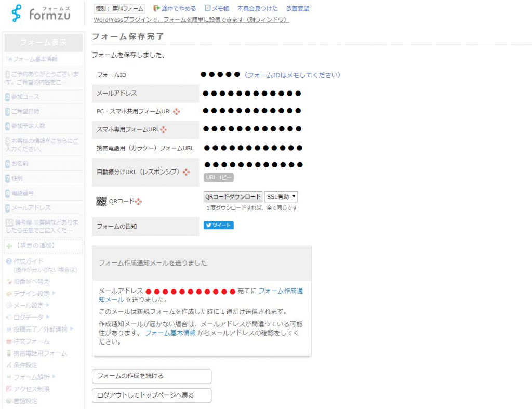Click the 項目の追加 plus icon
Viewport: 532px width, 409px height.
click(x=9, y=245)
